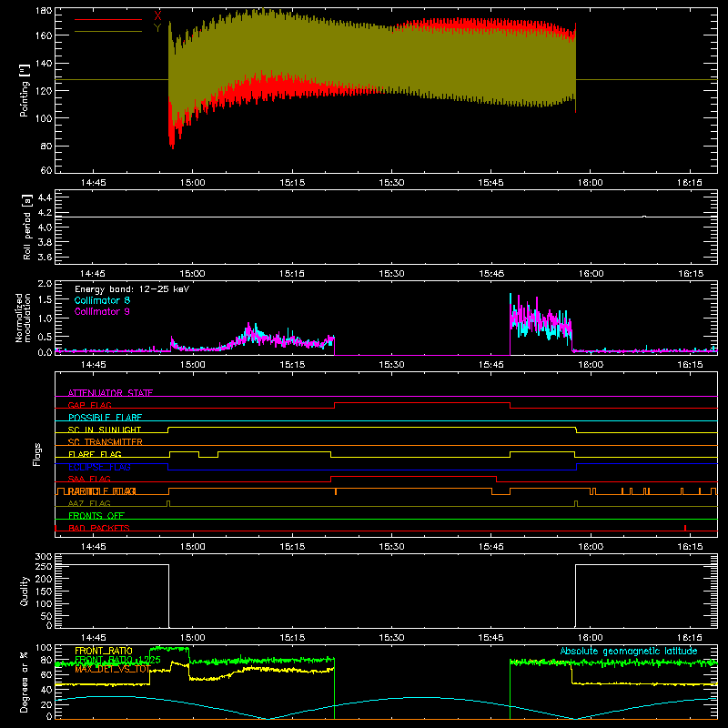Select the FRONTS_OFF label
The image size is (728, 728).
96,515
